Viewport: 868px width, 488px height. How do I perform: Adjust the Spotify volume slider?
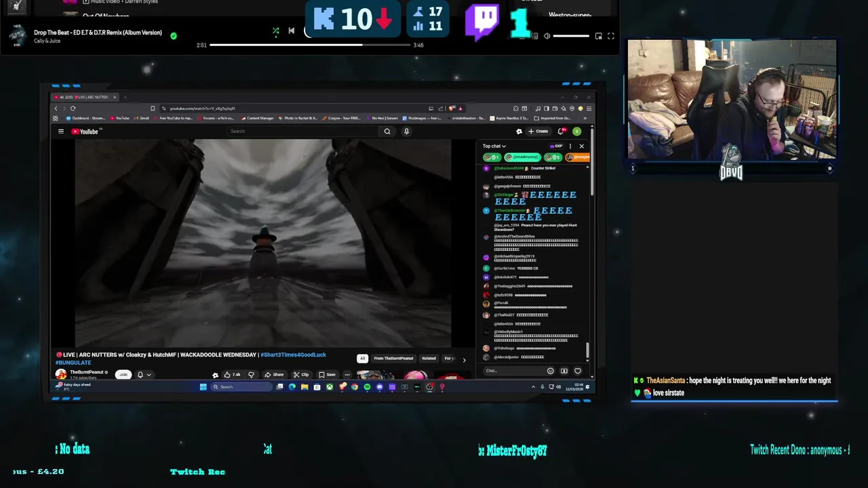pos(571,36)
